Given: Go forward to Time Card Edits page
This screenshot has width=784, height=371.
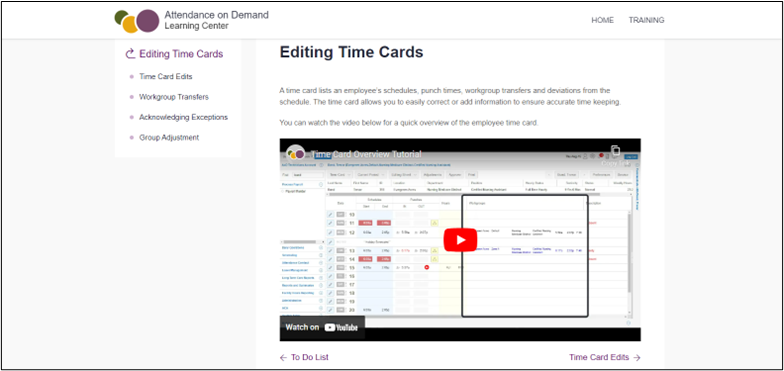Looking at the screenshot, I should coord(599,358).
